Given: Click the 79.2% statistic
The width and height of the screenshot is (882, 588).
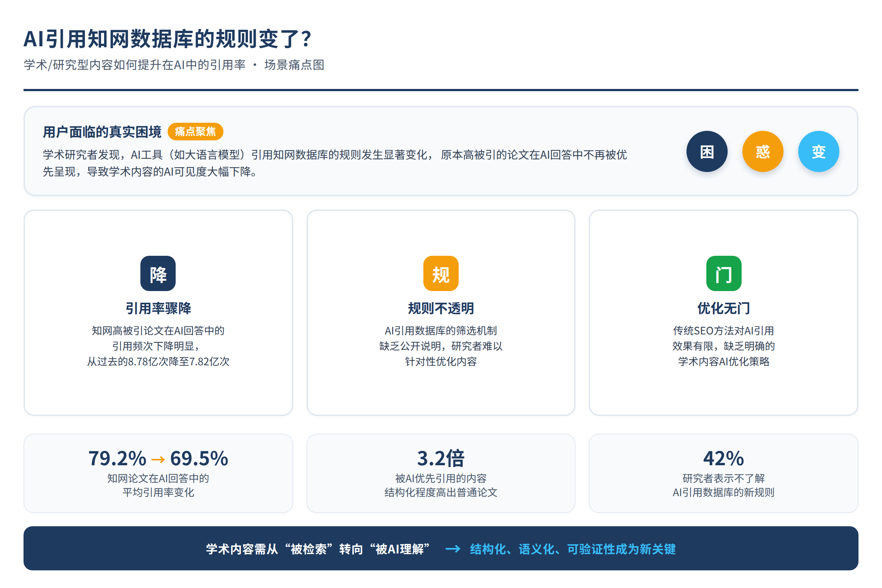Looking at the screenshot, I should 117,459.
